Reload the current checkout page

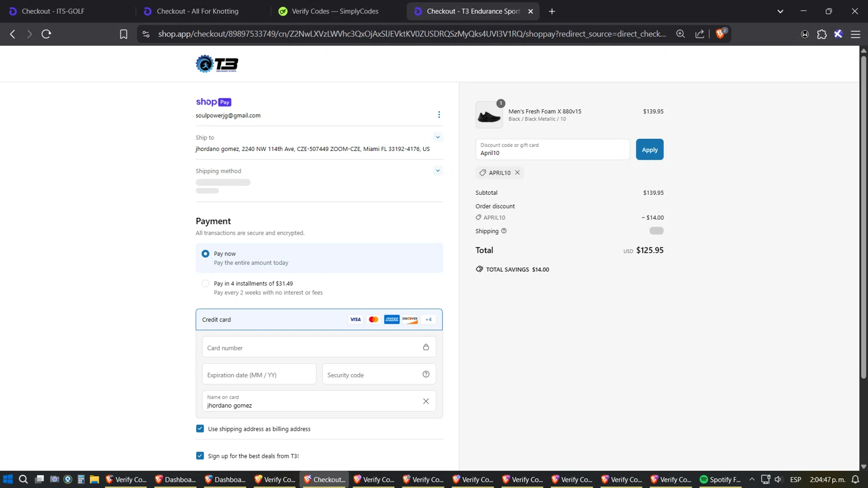[x=46, y=34]
